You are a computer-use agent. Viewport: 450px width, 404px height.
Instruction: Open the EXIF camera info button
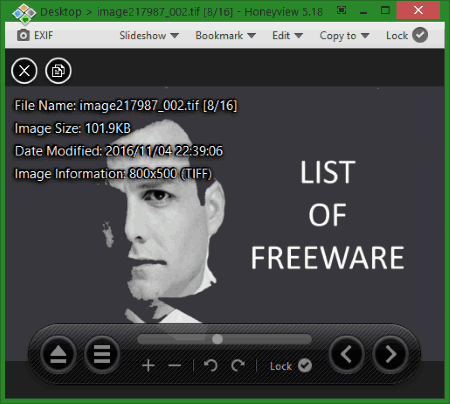[35, 35]
